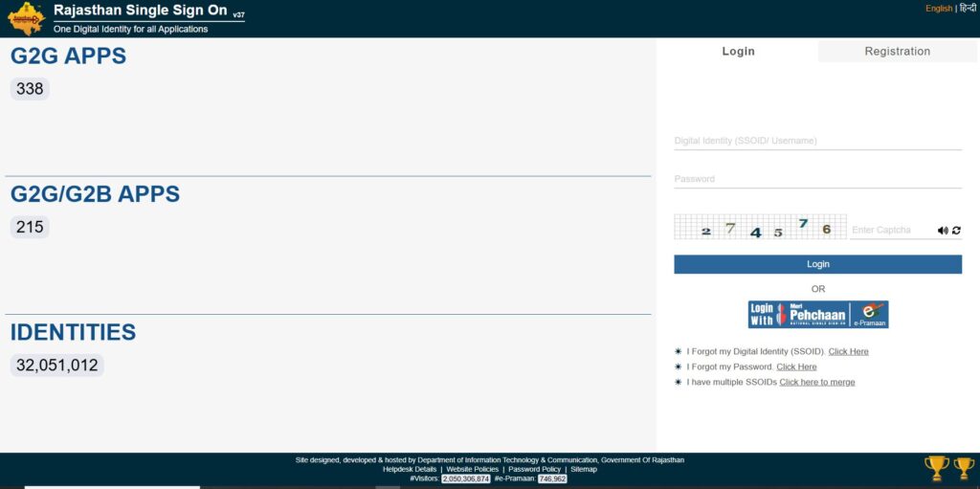The width and height of the screenshot is (980, 489).
Task: Switch language to Hindi
Action: (968, 9)
